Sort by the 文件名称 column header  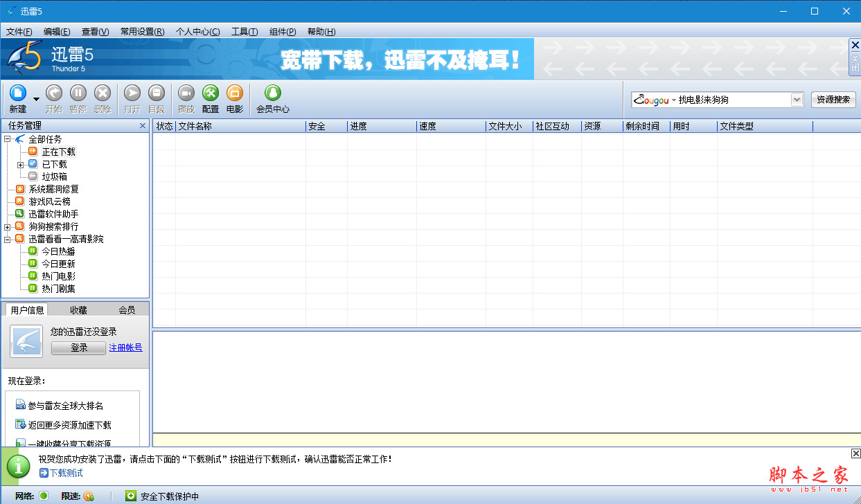pos(240,126)
